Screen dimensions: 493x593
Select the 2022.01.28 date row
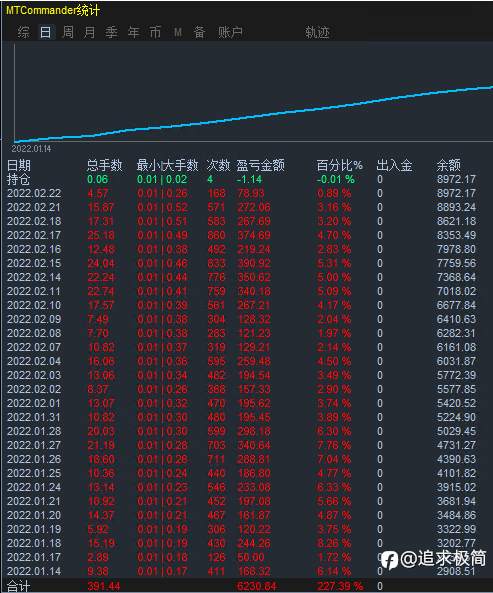coord(34,431)
